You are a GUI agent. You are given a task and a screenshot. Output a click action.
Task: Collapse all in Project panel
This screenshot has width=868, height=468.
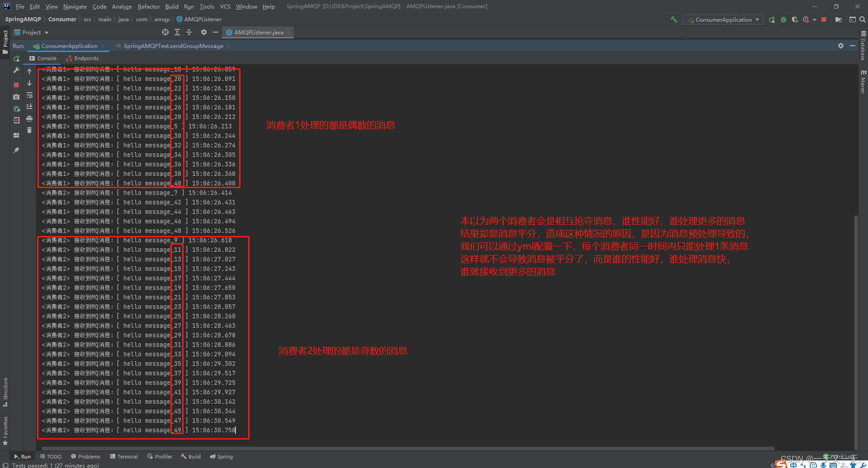[189, 32]
